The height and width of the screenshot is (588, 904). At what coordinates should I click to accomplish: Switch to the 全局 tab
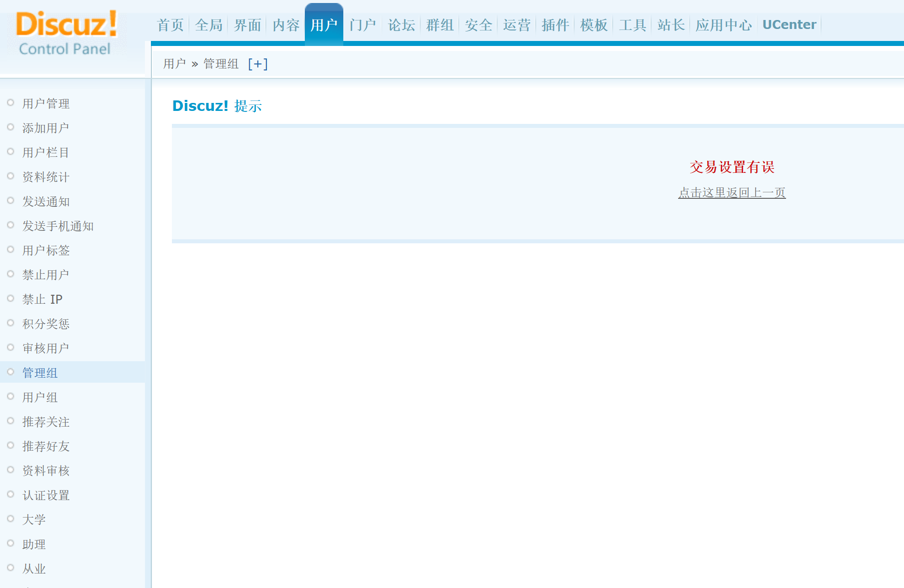(x=209, y=25)
